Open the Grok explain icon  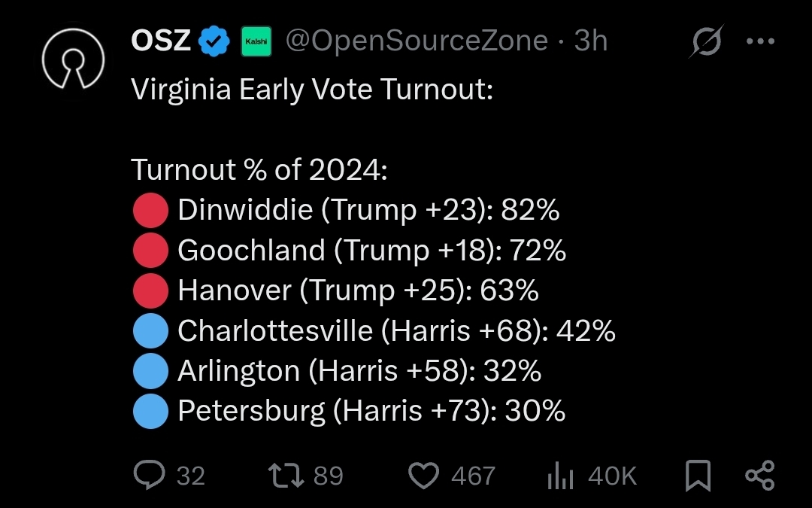coord(706,41)
